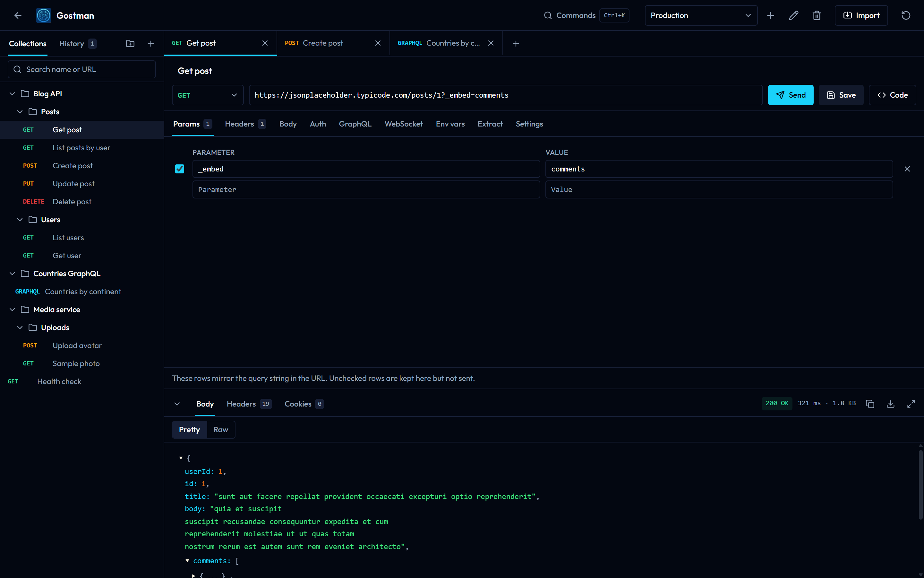
Task: Uncheck the _embed parameter checkbox
Action: click(x=179, y=169)
